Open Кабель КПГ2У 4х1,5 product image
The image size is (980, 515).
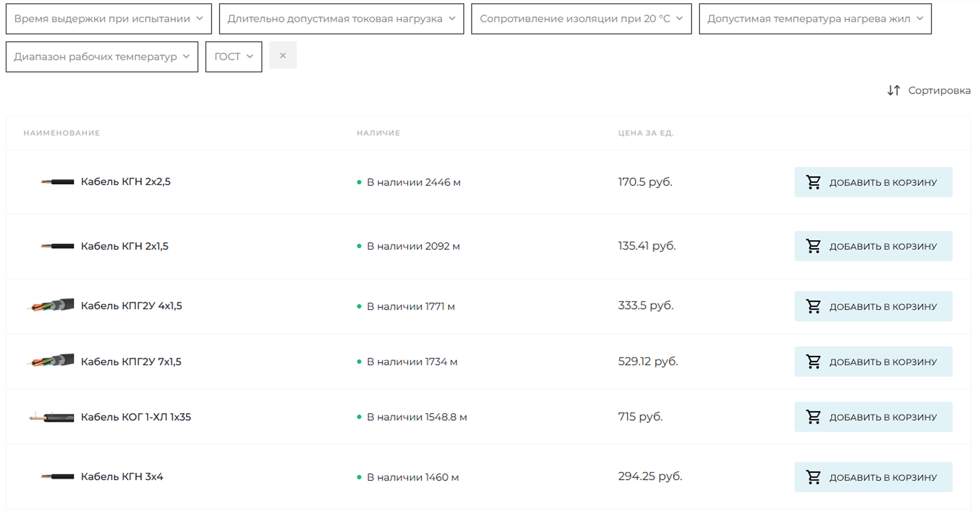point(51,305)
